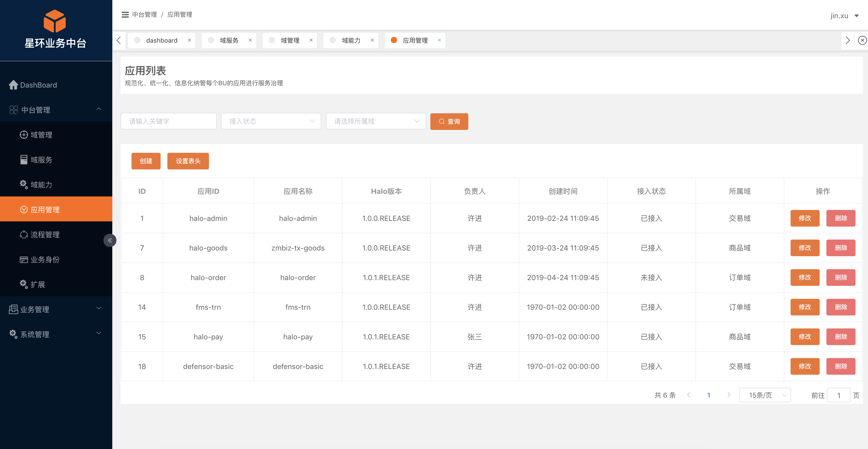Screen dimensions: 868x449
Task: Click the 设置表头 button
Action: click(x=188, y=161)
